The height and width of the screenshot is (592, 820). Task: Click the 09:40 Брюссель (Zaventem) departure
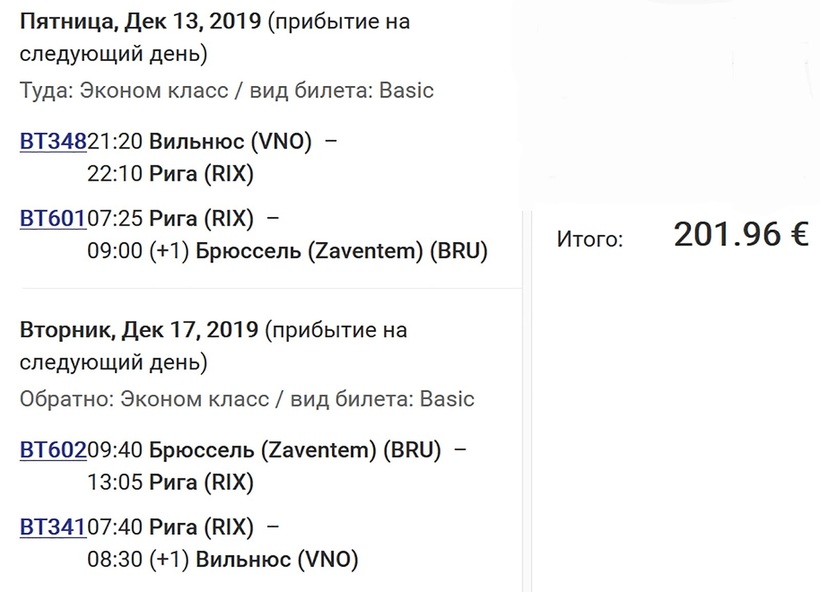[x=265, y=450]
